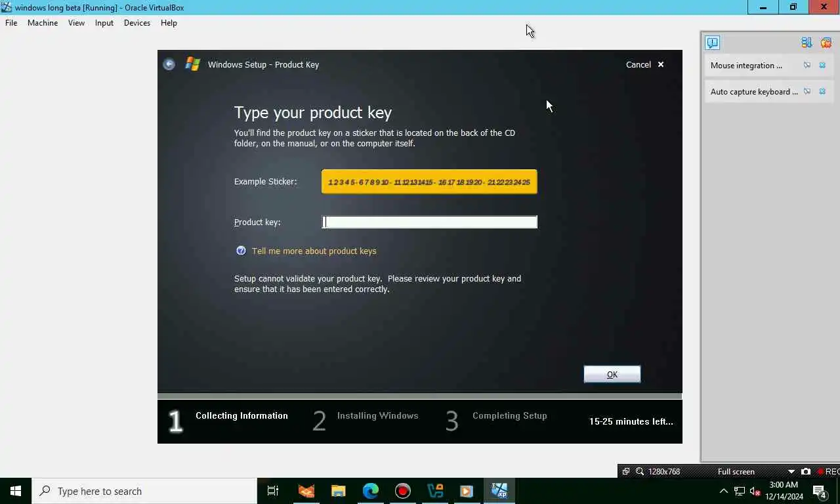Cancel the Windows Setup
The width and height of the screenshot is (840, 504).
[639, 64]
